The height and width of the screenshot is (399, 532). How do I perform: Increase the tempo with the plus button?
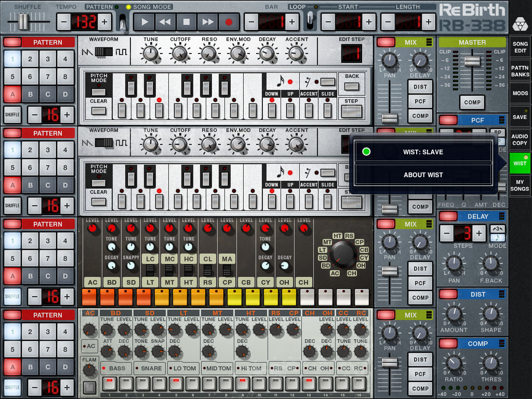point(104,22)
